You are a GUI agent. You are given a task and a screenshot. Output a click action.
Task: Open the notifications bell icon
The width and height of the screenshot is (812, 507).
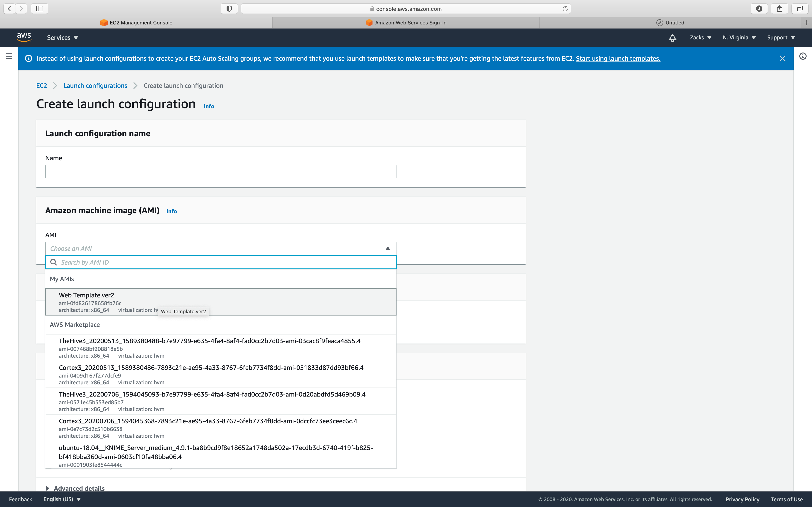tap(672, 38)
